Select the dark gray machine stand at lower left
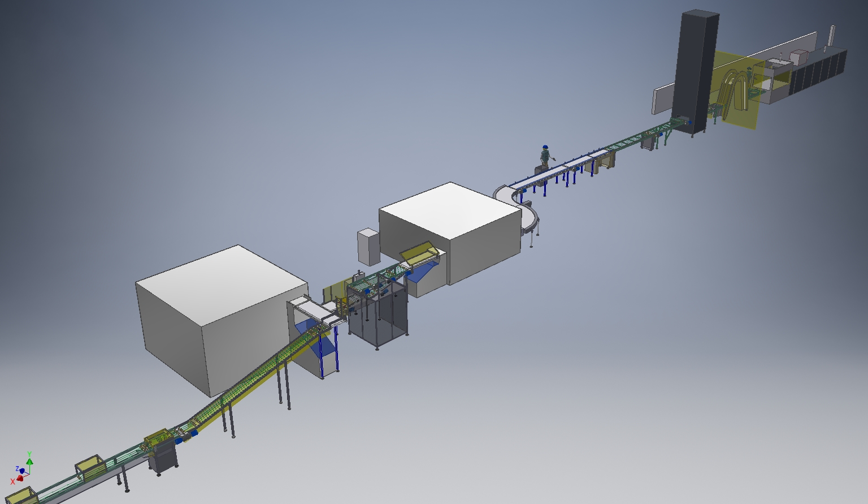Image resolution: width=868 pixels, height=504 pixels. 163,459
